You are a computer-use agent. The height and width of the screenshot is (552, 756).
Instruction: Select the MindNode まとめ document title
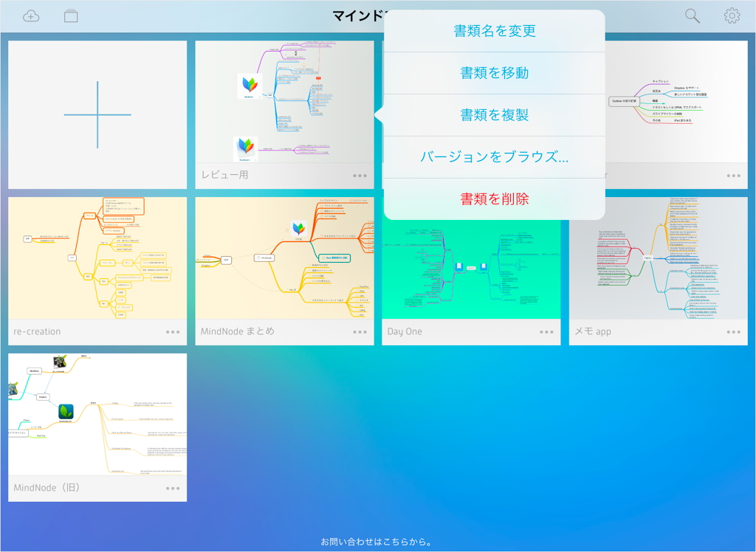point(238,331)
